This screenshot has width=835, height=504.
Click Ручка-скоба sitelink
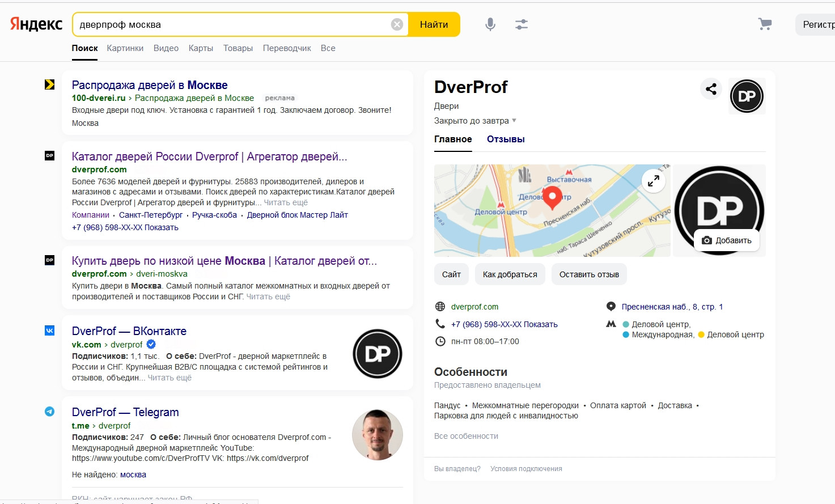pos(214,215)
